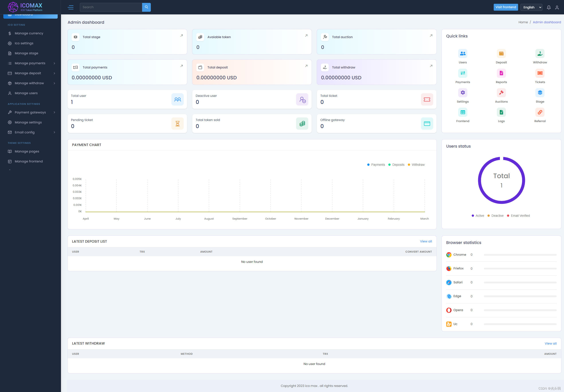Image resolution: width=564 pixels, height=392 pixels.
Task: Toggle the hamburger sidebar menu
Action: coord(71,7)
